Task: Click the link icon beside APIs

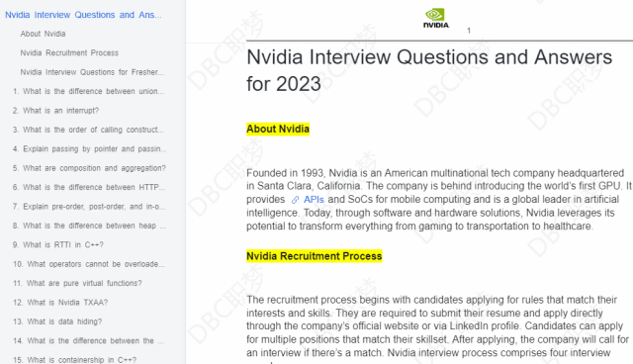Action: click(296, 200)
